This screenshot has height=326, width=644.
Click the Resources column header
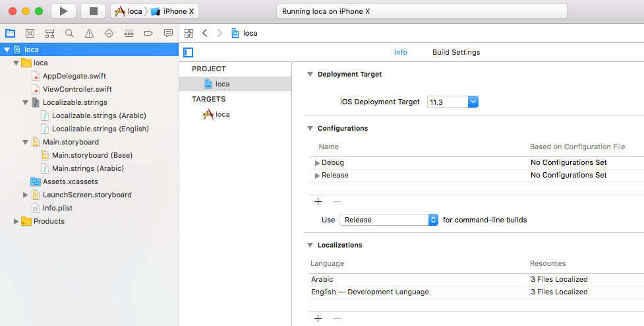548,263
